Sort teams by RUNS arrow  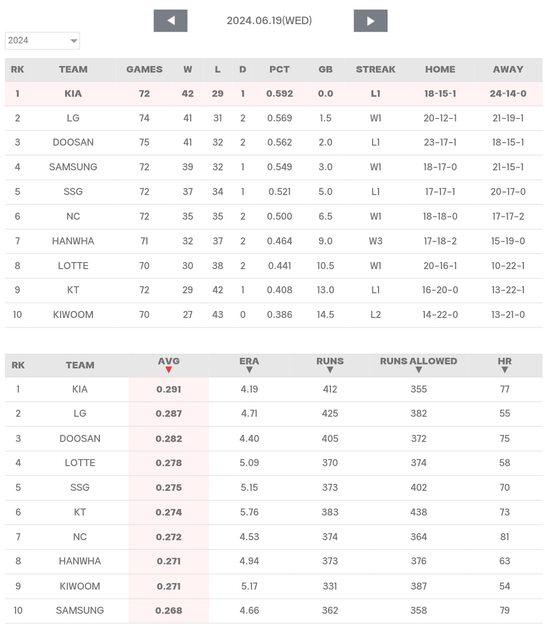(x=330, y=370)
